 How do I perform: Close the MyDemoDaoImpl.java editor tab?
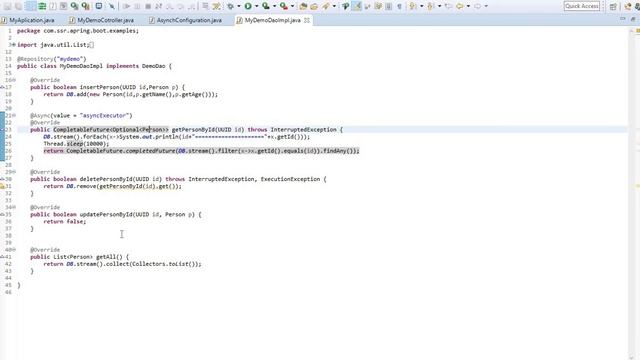pyautogui.click(x=307, y=20)
